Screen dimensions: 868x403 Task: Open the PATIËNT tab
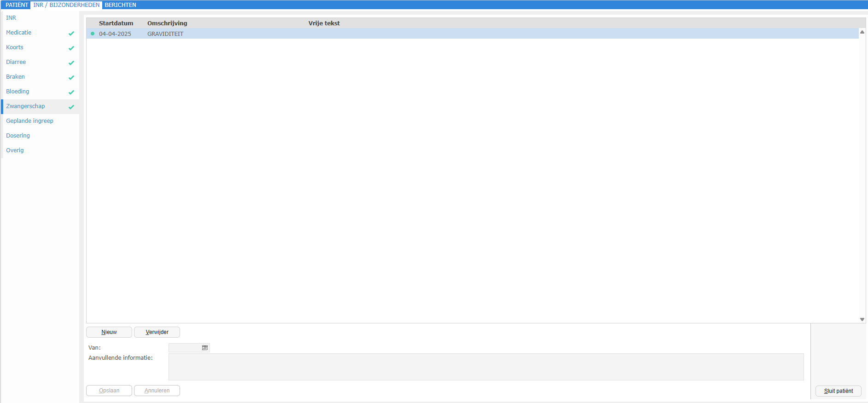click(17, 5)
